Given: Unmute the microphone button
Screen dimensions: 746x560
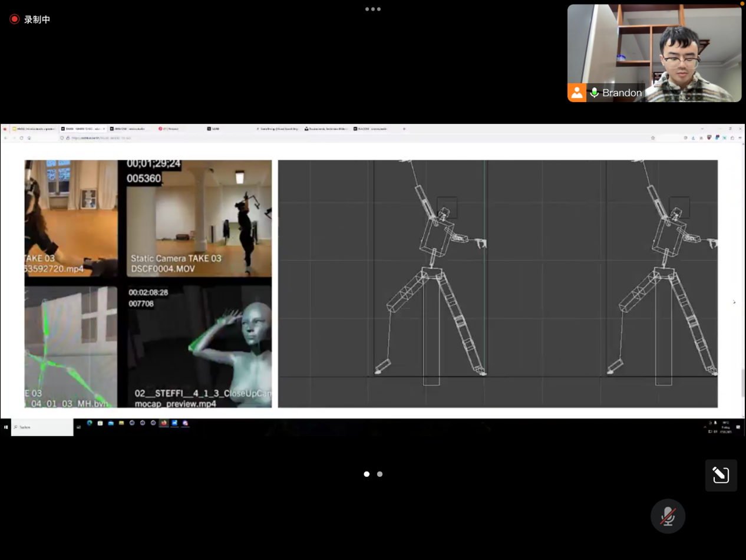Looking at the screenshot, I should tap(668, 516).
